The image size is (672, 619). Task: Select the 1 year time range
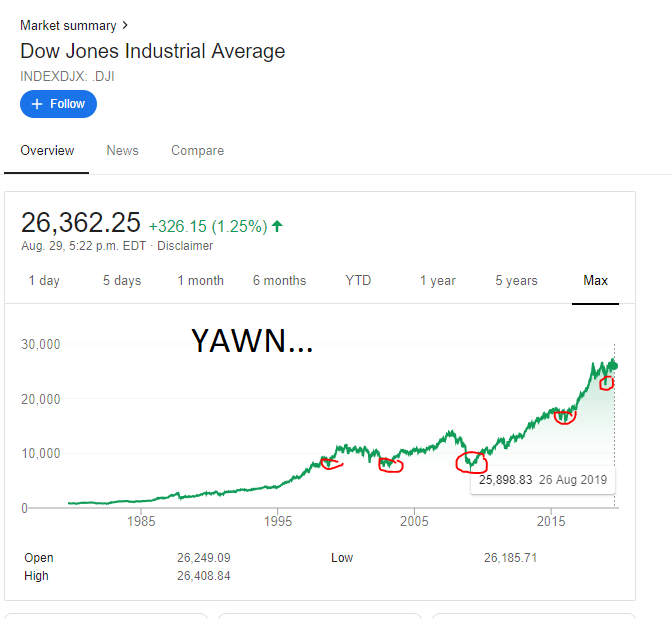438,281
